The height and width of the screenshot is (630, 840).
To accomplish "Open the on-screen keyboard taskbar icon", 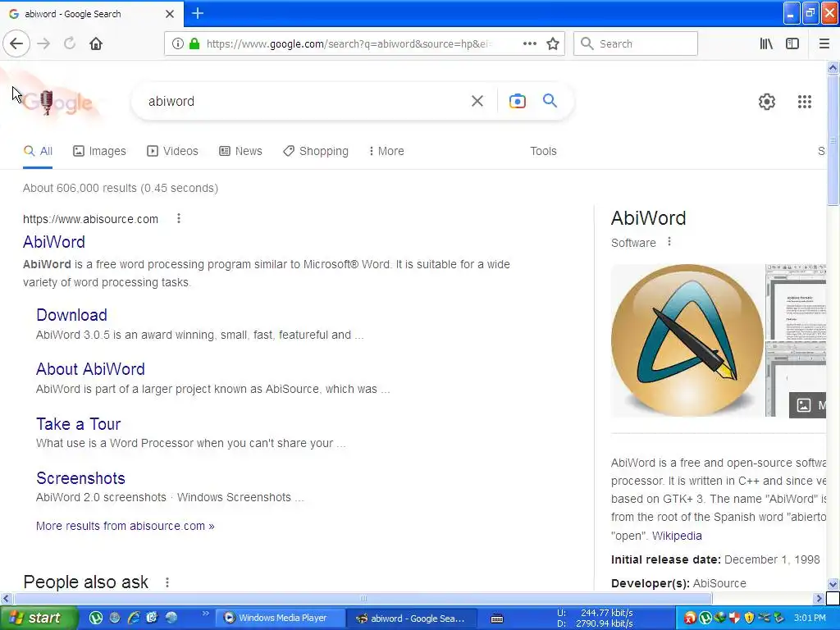I will pyautogui.click(x=497, y=619).
